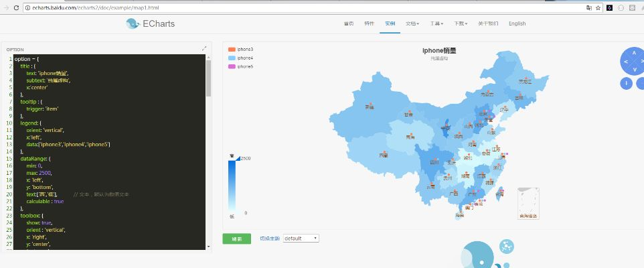Click the dataRange gradient bar
Image resolution: width=644 pixels, height=268 pixels.
(232, 185)
